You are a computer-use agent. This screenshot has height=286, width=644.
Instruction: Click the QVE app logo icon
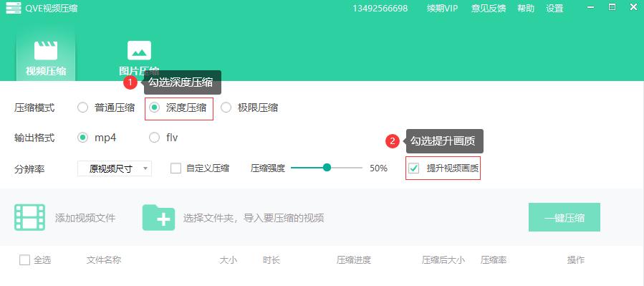tap(13, 8)
